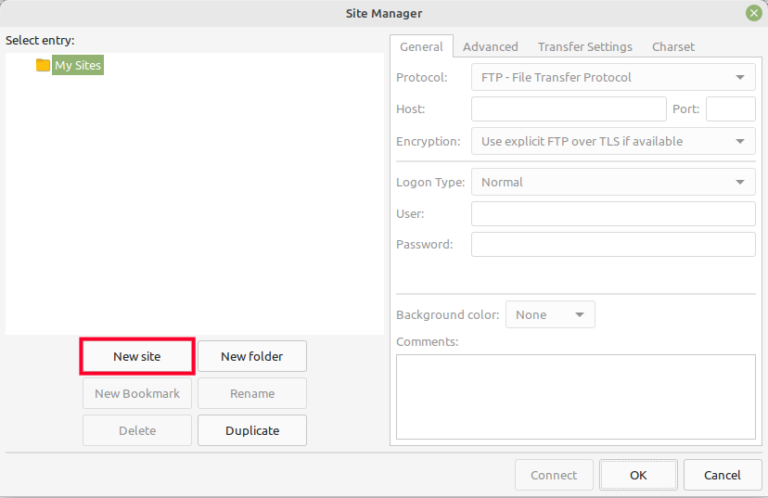Open the Encryption dropdown
The image size is (768, 498).
[613, 142]
